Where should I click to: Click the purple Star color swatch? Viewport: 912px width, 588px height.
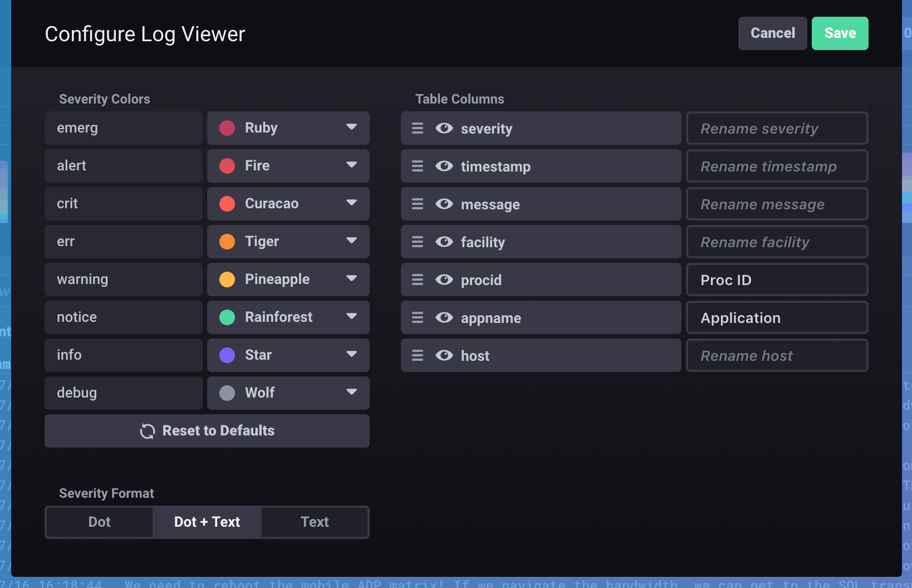(x=227, y=355)
